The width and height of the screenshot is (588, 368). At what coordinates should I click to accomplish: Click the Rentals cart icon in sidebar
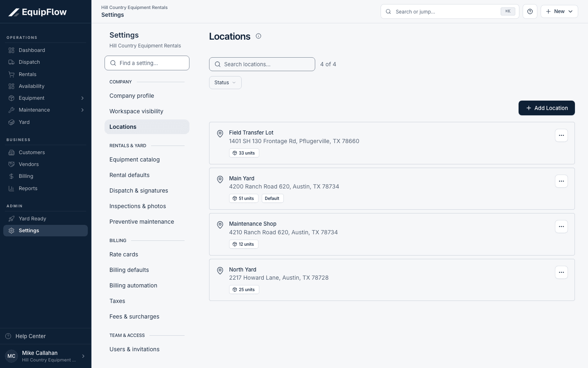pos(11,74)
